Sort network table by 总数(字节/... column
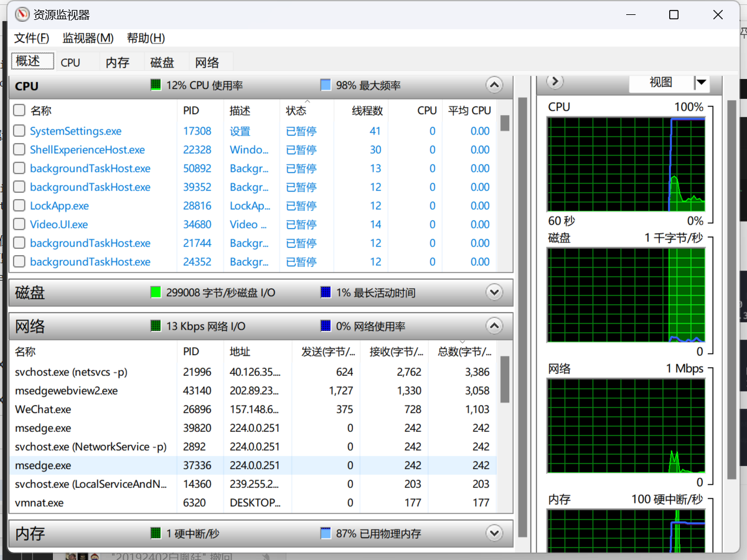Screen dimensions: 747x560 463,352
